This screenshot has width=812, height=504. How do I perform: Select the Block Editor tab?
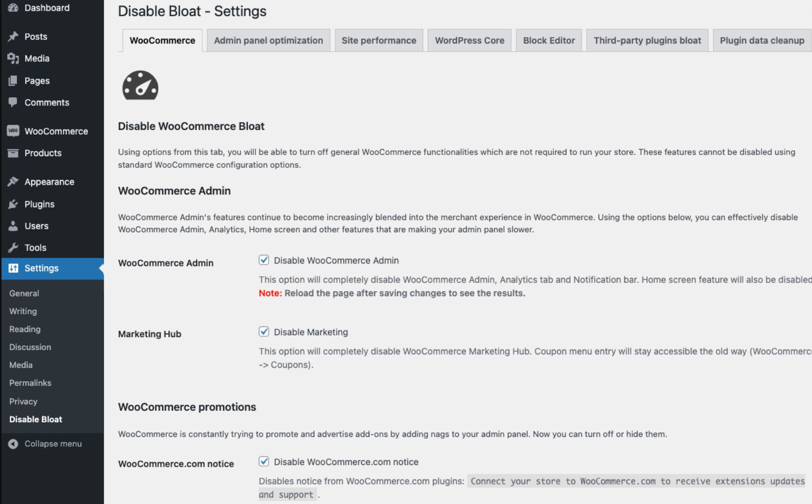[x=548, y=40]
